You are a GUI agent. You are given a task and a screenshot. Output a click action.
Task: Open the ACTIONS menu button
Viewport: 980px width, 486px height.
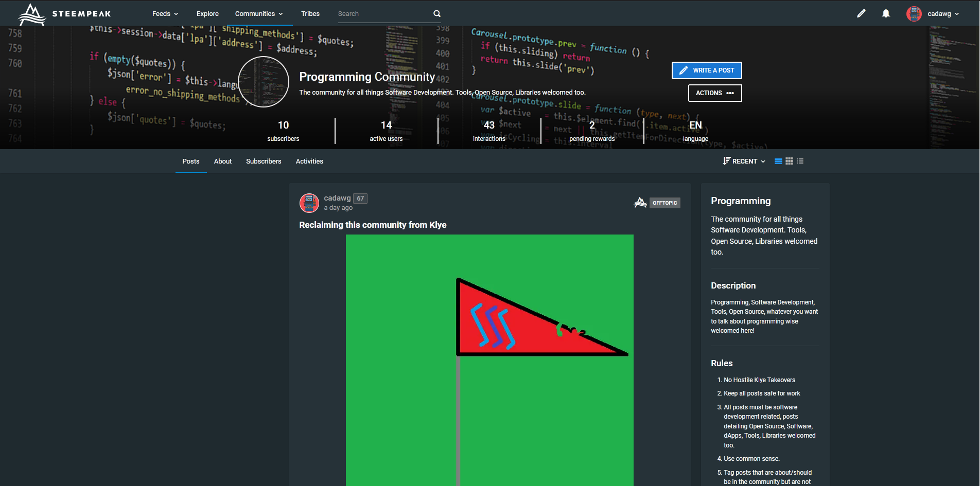715,93
